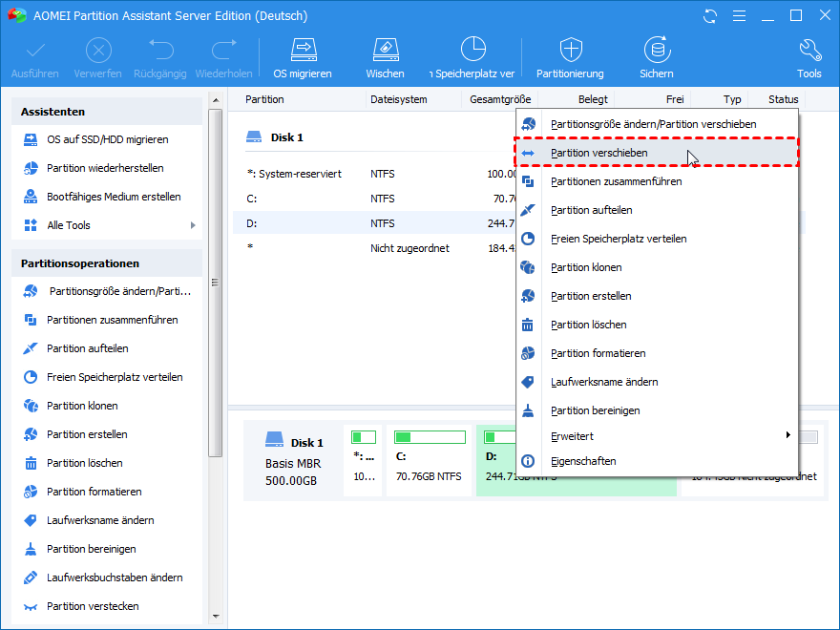Click the Rückgängig undo icon

(x=160, y=50)
